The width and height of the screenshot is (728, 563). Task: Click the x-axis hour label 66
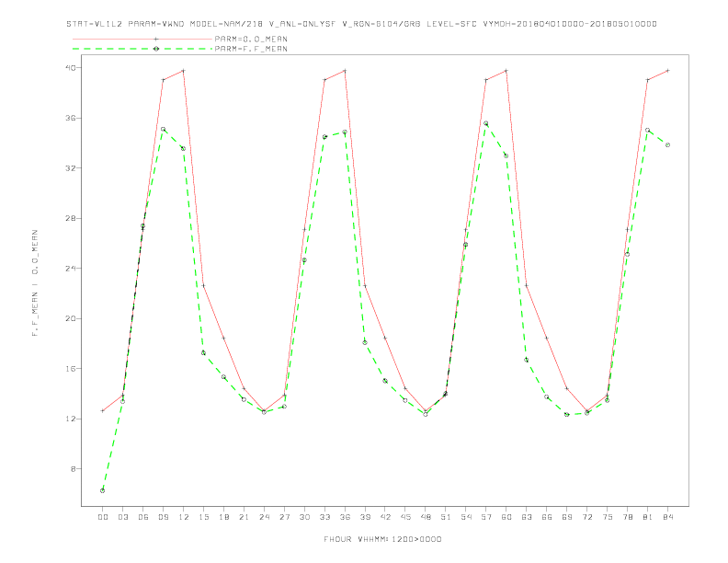click(x=547, y=517)
